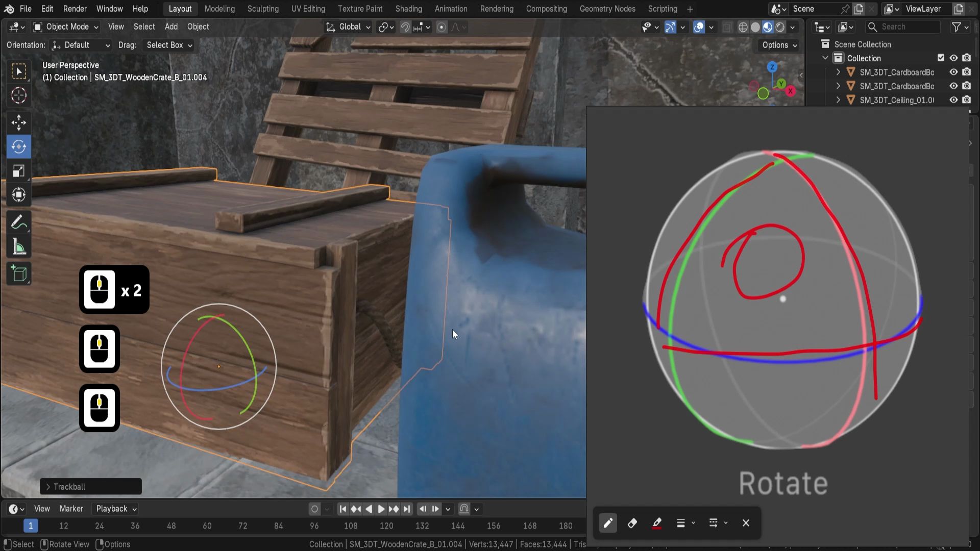This screenshot has width=980, height=551.
Task: Open the Playback popover in timeline
Action: pos(116,509)
